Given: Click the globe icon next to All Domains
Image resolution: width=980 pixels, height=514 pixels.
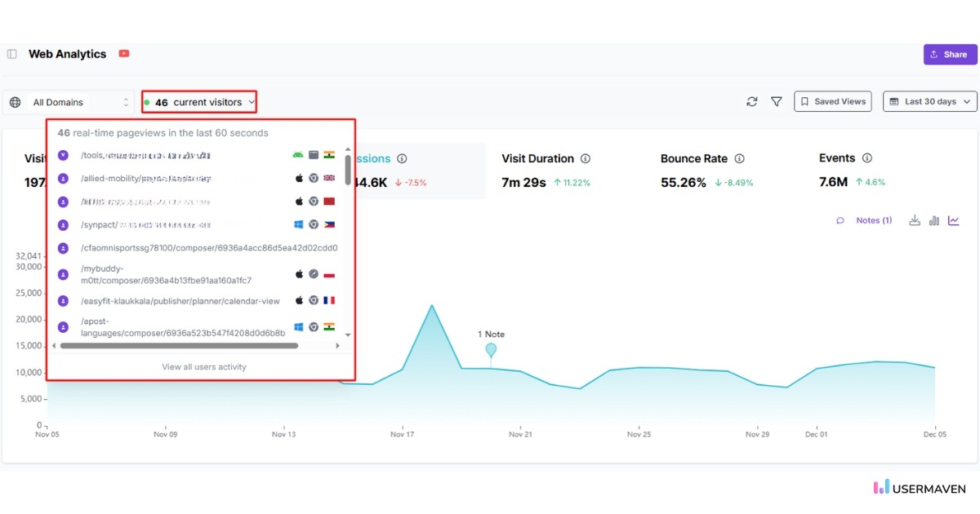Looking at the screenshot, I should (14, 102).
